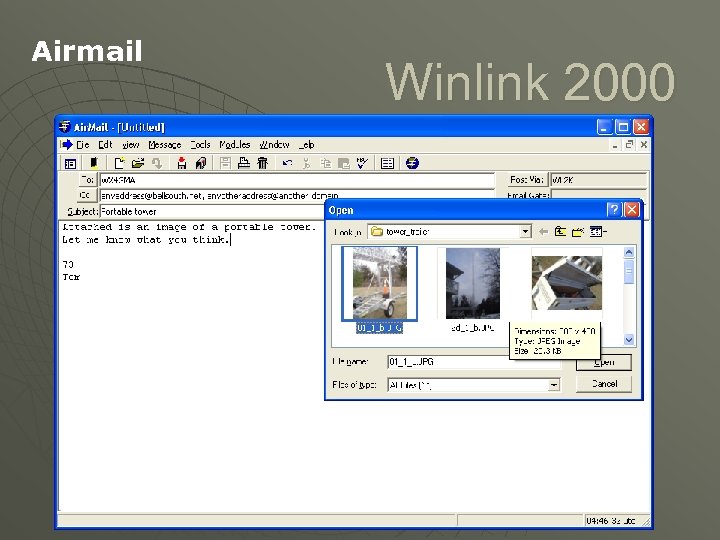Open the Tools menu
This screenshot has height=540, width=720.
(200, 145)
